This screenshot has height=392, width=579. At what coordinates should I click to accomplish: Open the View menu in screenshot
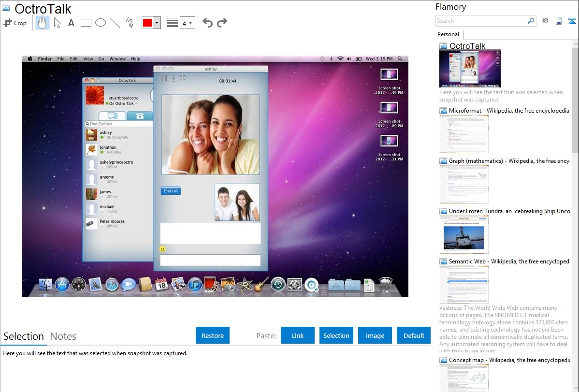click(x=88, y=59)
